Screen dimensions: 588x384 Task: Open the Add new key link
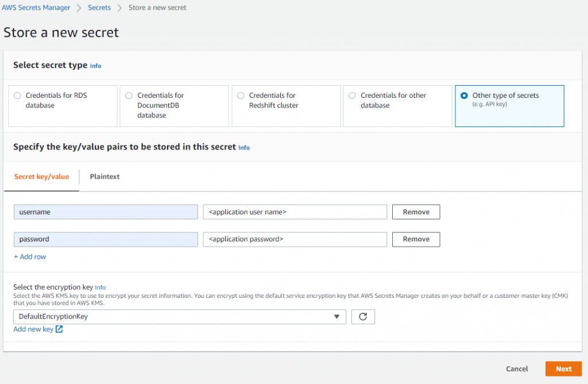tap(33, 329)
